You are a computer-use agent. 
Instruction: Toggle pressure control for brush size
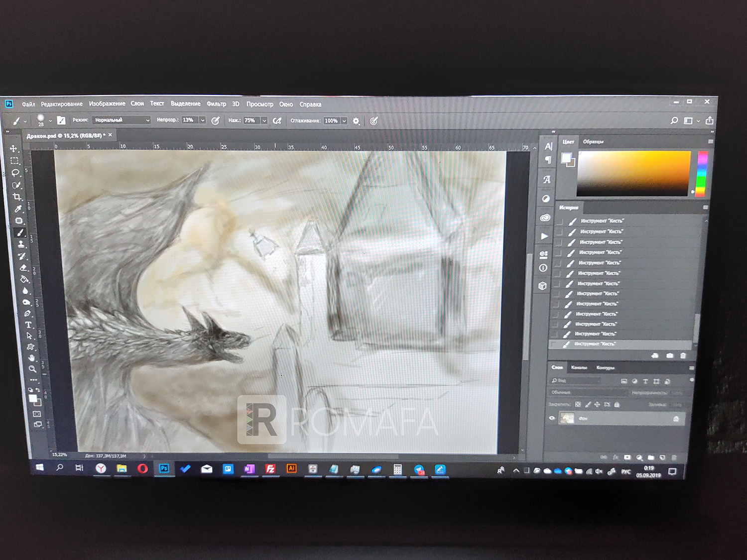(x=374, y=121)
